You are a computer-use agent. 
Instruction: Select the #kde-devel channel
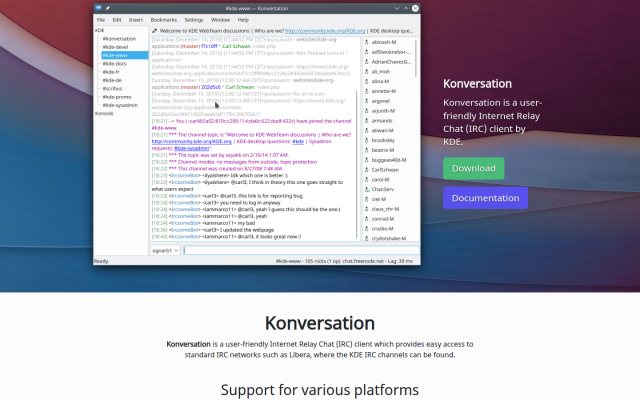coord(115,47)
